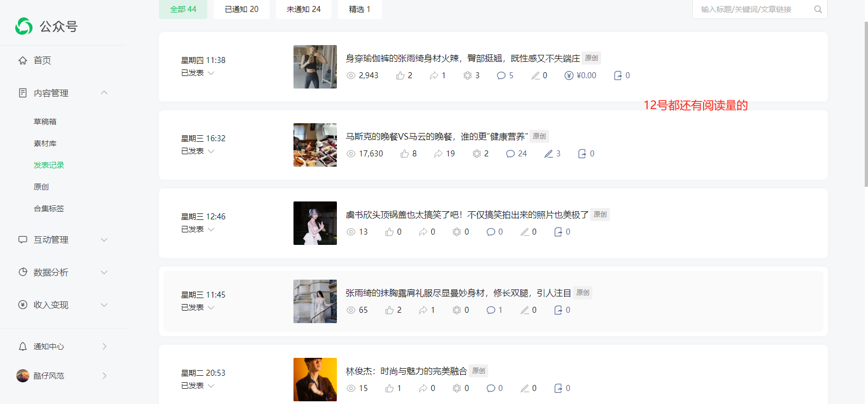Click the home icon beside 首页
The width and height of the screenshot is (868, 404).
click(23, 60)
